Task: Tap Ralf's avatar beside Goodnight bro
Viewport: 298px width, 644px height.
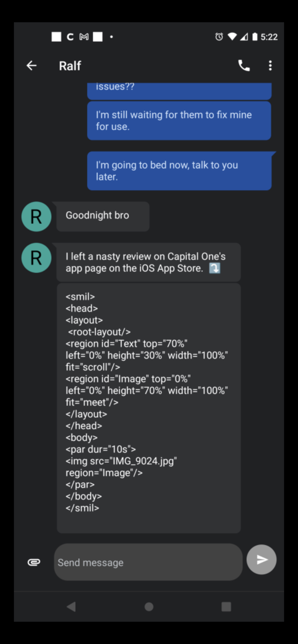Action: pyautogui.click(x=36, y=216)
